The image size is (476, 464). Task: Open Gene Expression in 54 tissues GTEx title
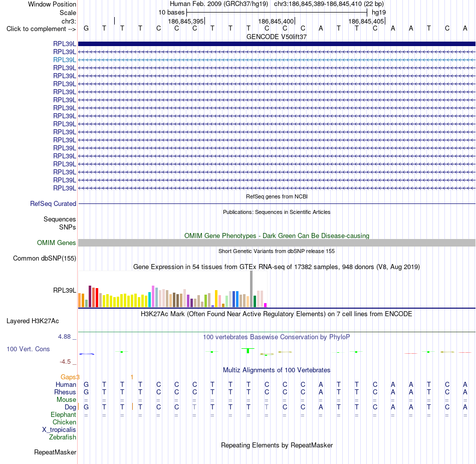coord(277,267)
